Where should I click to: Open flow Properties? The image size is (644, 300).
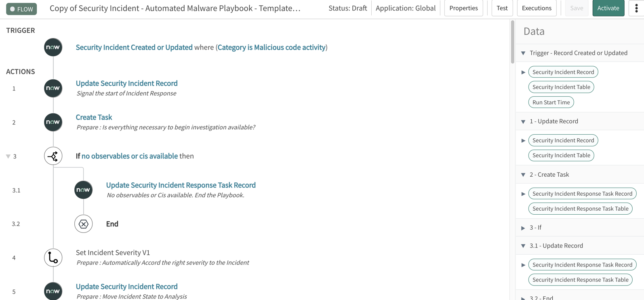pyautogui.click(x=463, y=8)
